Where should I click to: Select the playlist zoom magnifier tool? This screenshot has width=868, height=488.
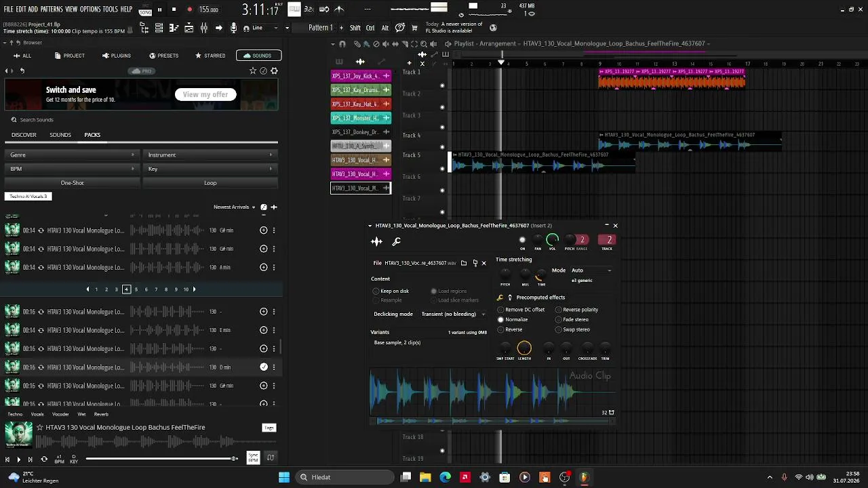424,44
